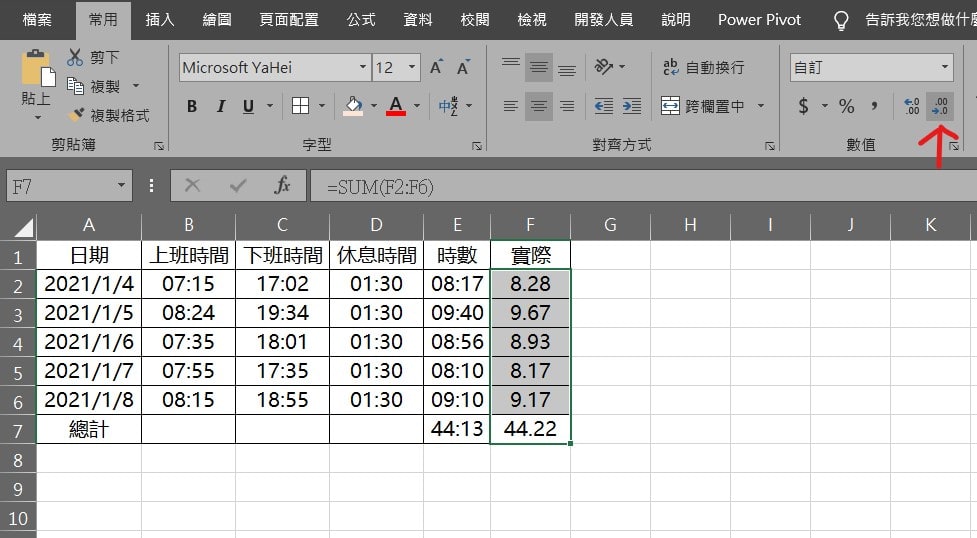This screenshot has width=977, height=538.
Task: Increase font size with the larger A icon
Action: [x=436, y=68]
